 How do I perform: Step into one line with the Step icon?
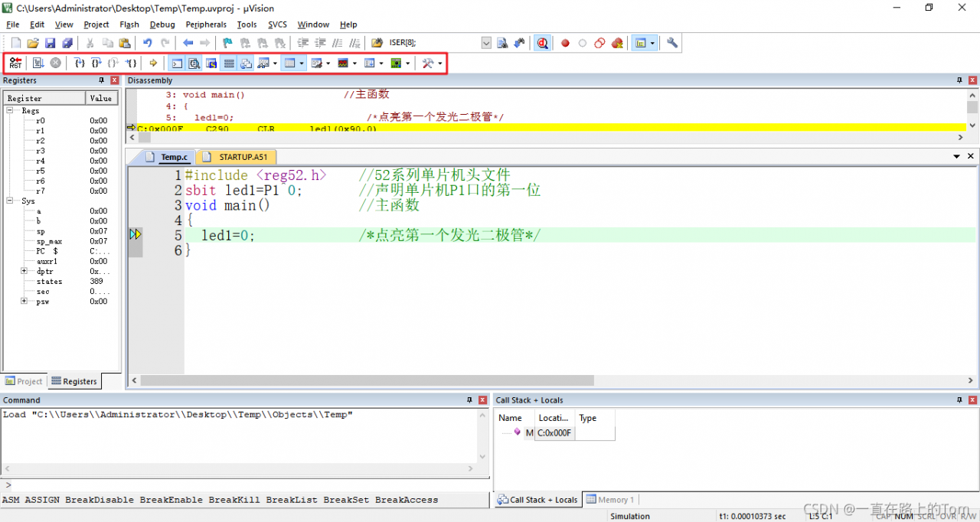click(x=79, y=63)
